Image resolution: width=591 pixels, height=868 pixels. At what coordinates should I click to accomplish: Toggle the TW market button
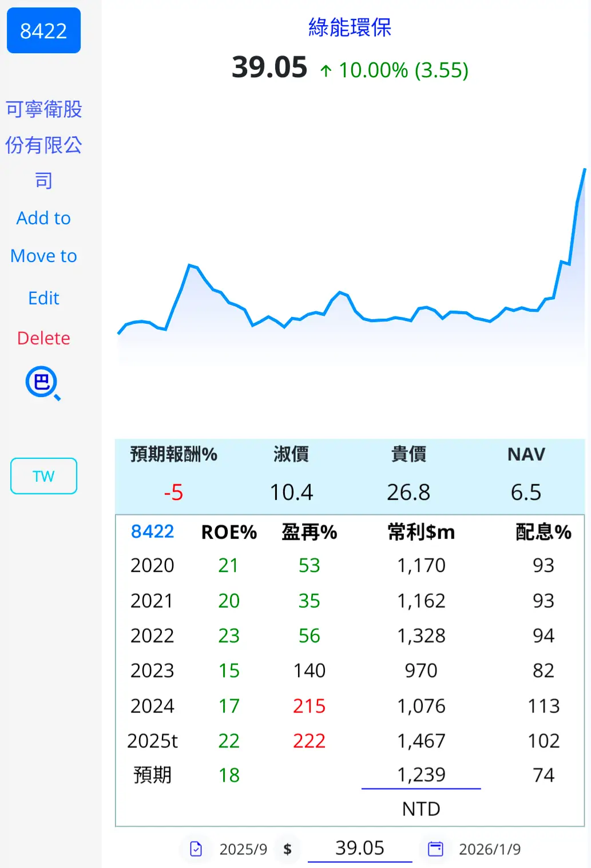(43, 475)
